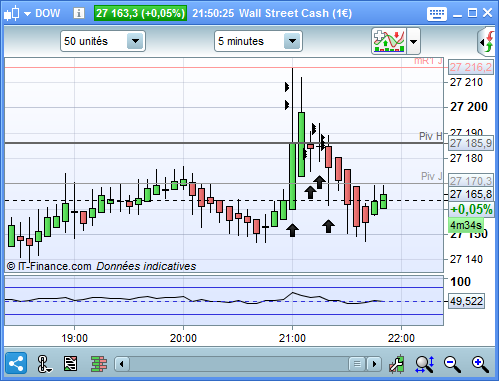The width and height of the screenshot is (499, 381).
Task: Click the order book bars icon
Action: [x=99, y=364]
